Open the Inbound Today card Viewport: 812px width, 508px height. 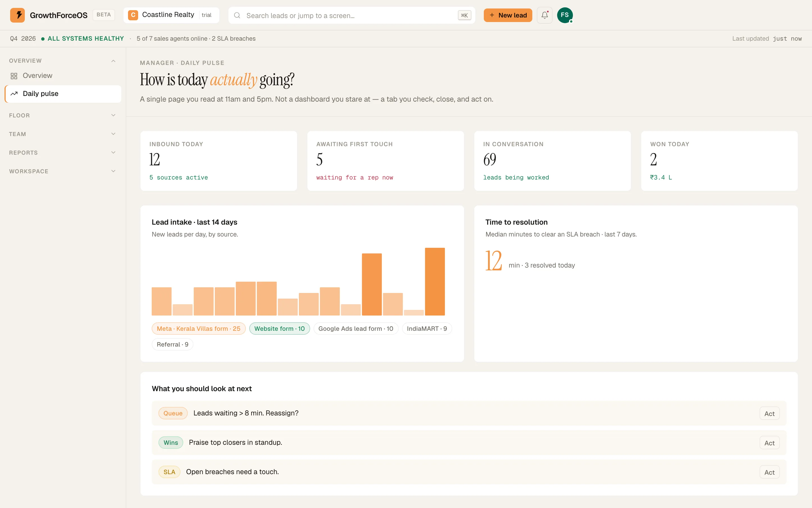[x=219, y=161]
